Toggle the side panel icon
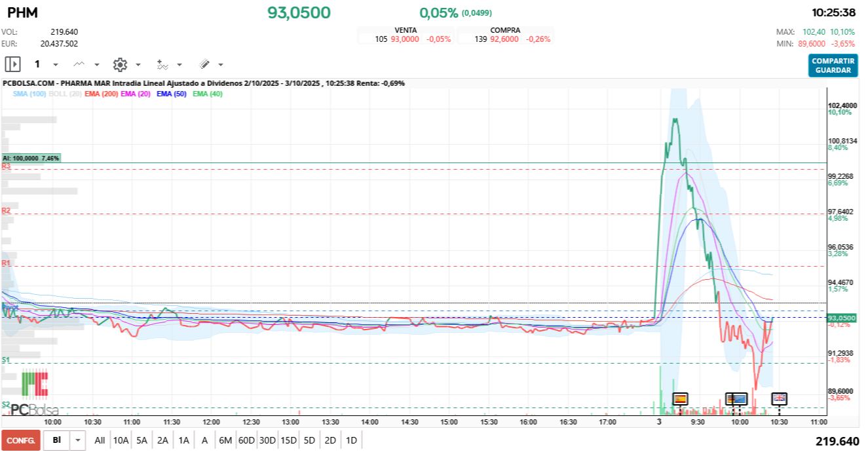Image resolution: width=868 pixels, height=454 pixels. pyautogui.click(x=12, y=64)
